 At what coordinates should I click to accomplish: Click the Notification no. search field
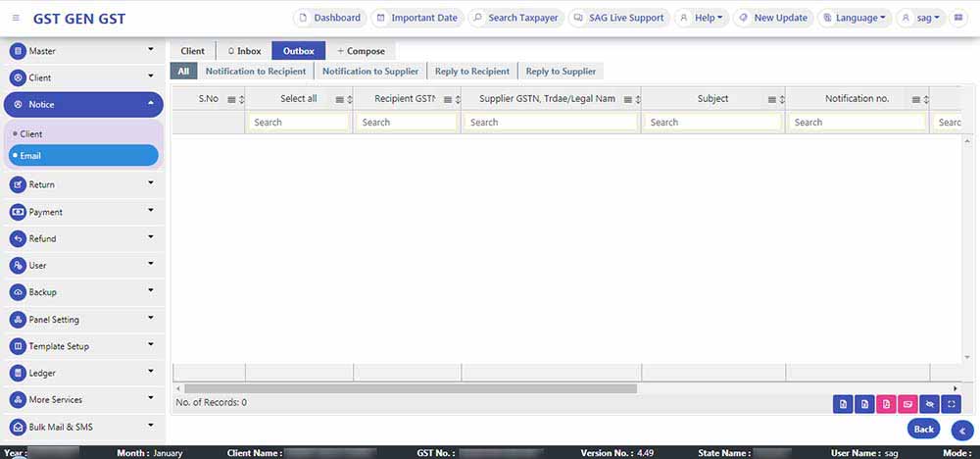pos(857,123)
